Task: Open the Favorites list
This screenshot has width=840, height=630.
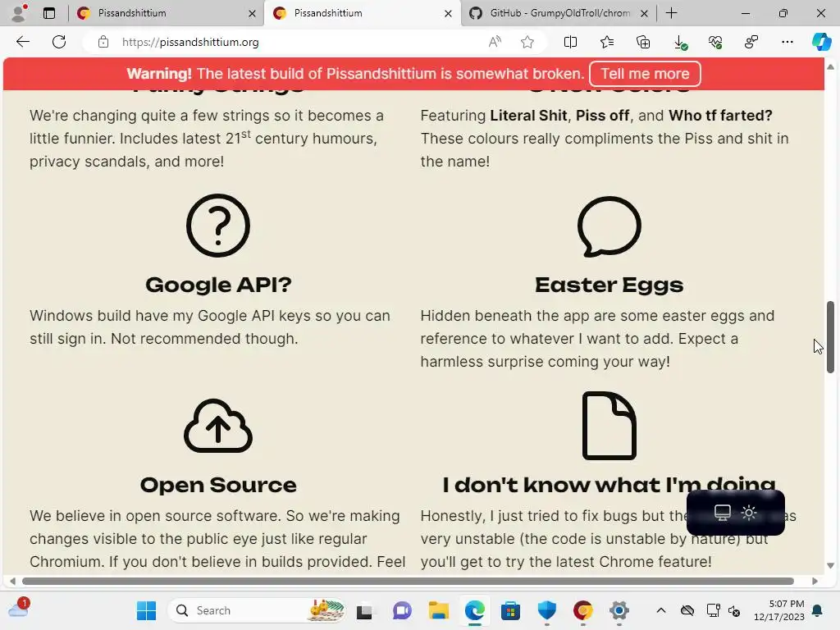Action: (606, 42)
